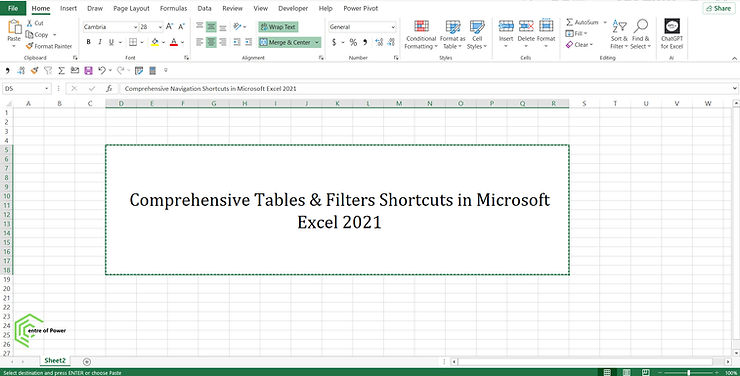Viewport: 740px width, 376px height.
Task: Click the Format cells button
Action: pyautogui.click(x=546, y=33)
